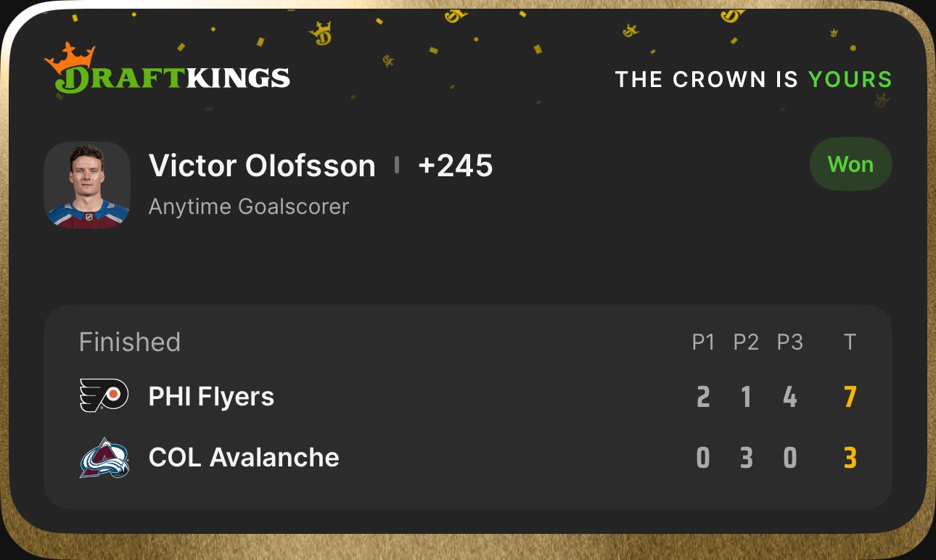Click the Avalanche total score of 3

click(x=850, y=458)
